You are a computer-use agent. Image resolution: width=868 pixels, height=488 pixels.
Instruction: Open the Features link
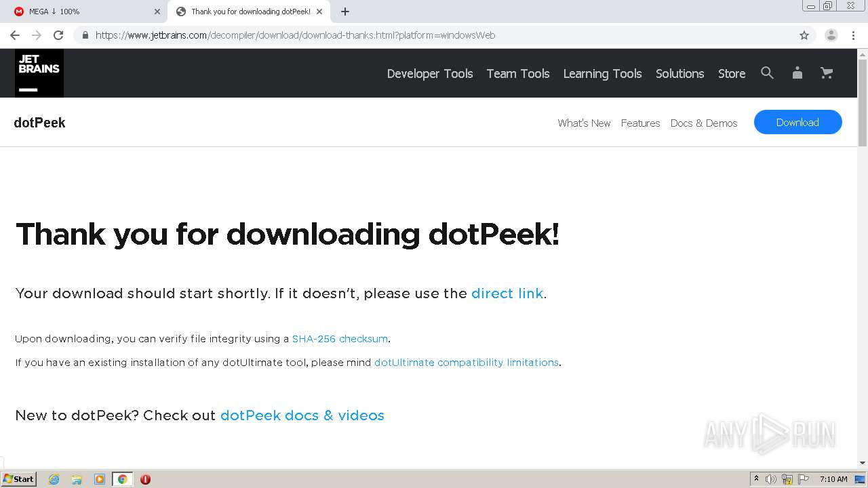(640, 123)
